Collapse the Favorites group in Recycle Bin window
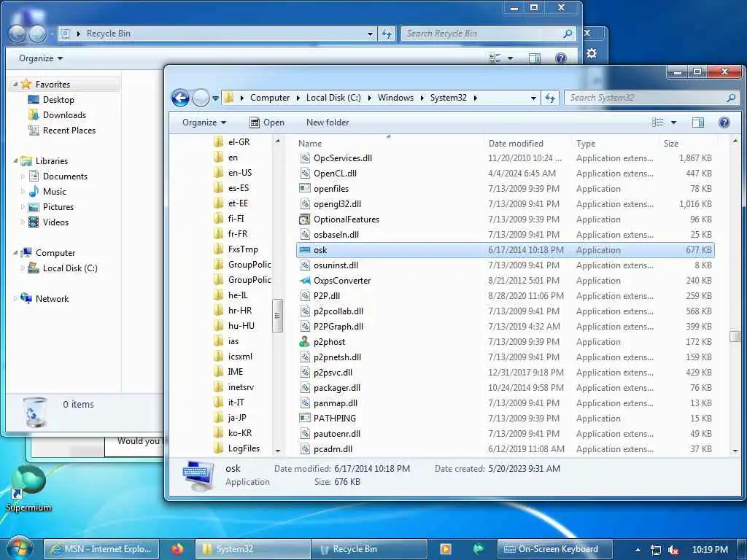The image size is (747, 560). [x=15, y=85]
